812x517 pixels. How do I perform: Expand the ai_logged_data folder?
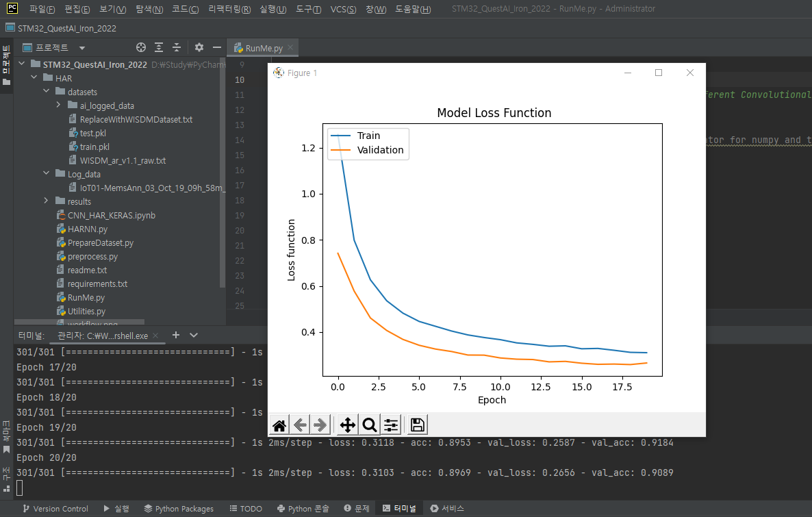point(58,105)
